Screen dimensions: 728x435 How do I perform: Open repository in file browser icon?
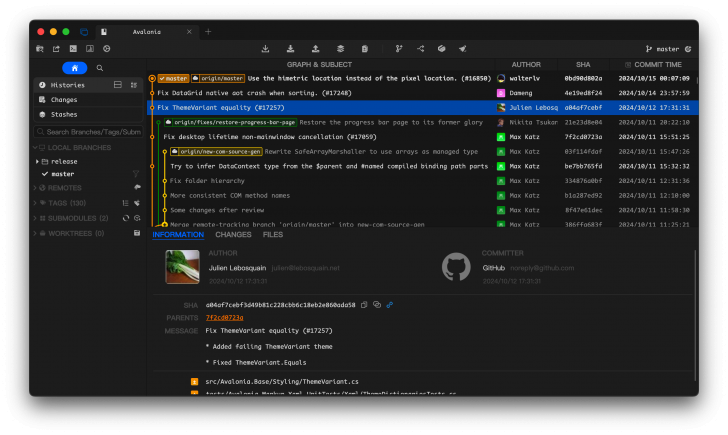tap(40, 49)
